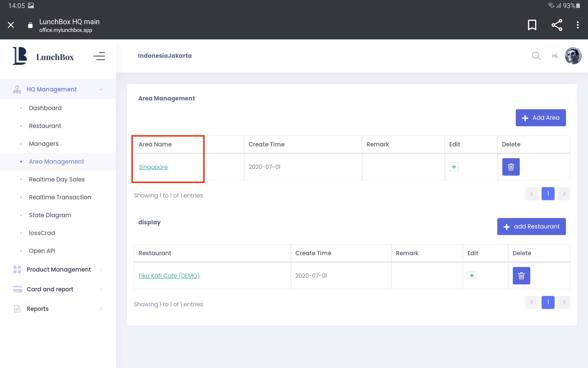This screenshot has width=588, height=368.
Task: Delete the Singapore area via trash icon
Action: tap(511, 167)
